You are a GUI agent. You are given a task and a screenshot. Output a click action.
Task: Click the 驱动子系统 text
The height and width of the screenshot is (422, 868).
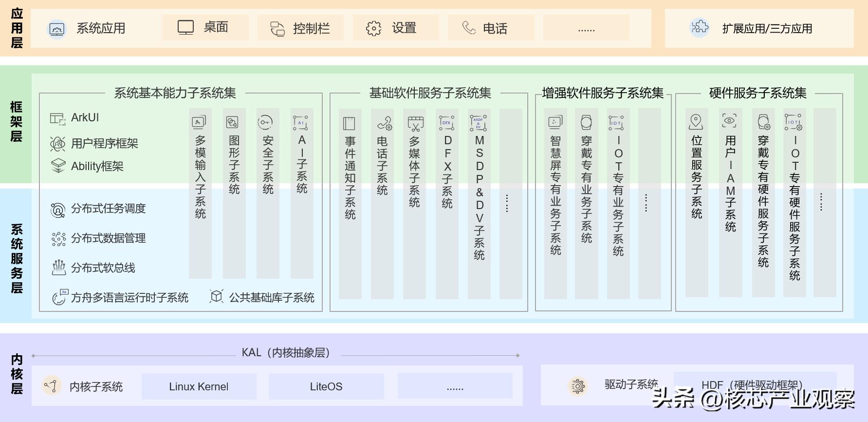tap(631, 384)
